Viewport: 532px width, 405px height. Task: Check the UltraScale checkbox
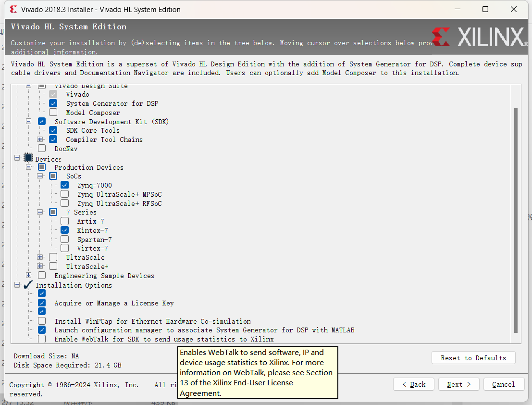click(x=53, y=257)
